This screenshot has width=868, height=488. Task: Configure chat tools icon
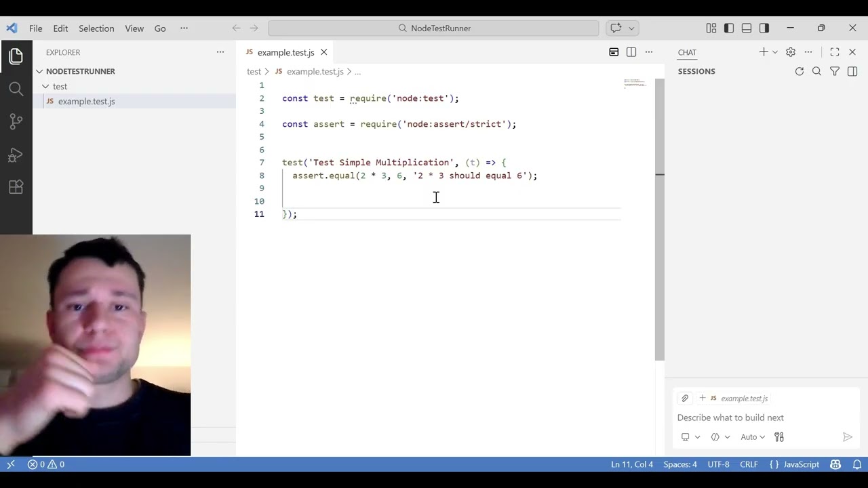coord(779,437)
